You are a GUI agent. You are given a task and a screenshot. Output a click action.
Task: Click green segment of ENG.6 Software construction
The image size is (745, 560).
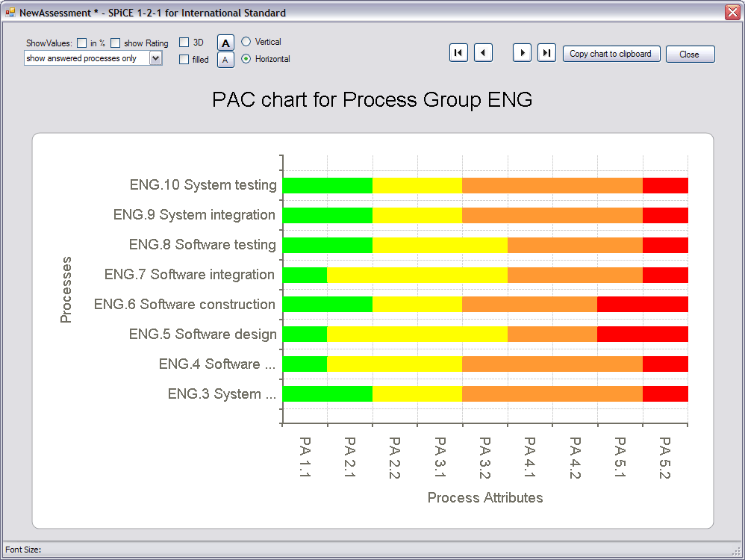pos(328,304)
